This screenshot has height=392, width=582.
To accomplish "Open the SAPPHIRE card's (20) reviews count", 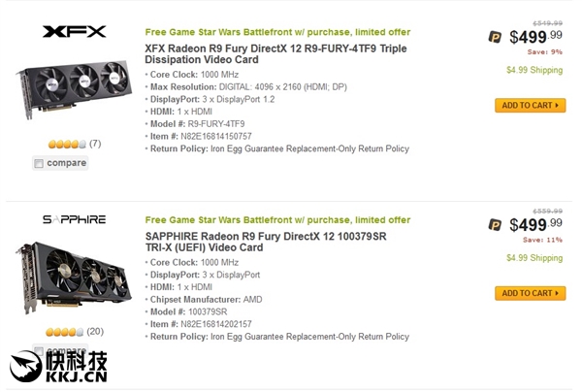I will coord(95,331).
